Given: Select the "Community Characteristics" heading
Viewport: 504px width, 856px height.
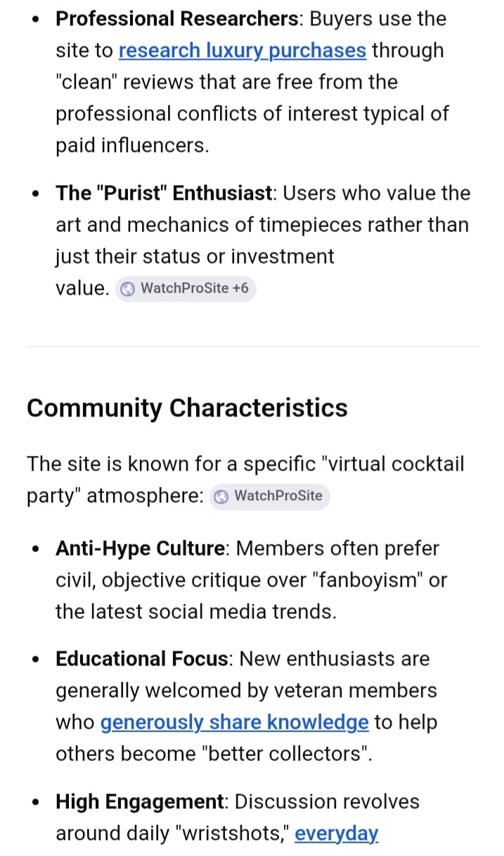Looking at the screenshot, I should coord(187,408).
